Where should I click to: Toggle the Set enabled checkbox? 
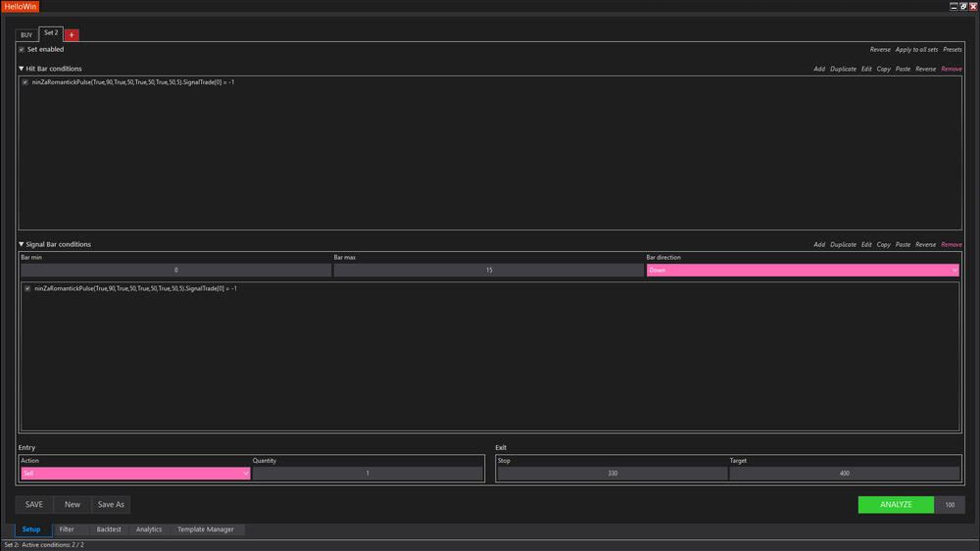click(22, 49)
